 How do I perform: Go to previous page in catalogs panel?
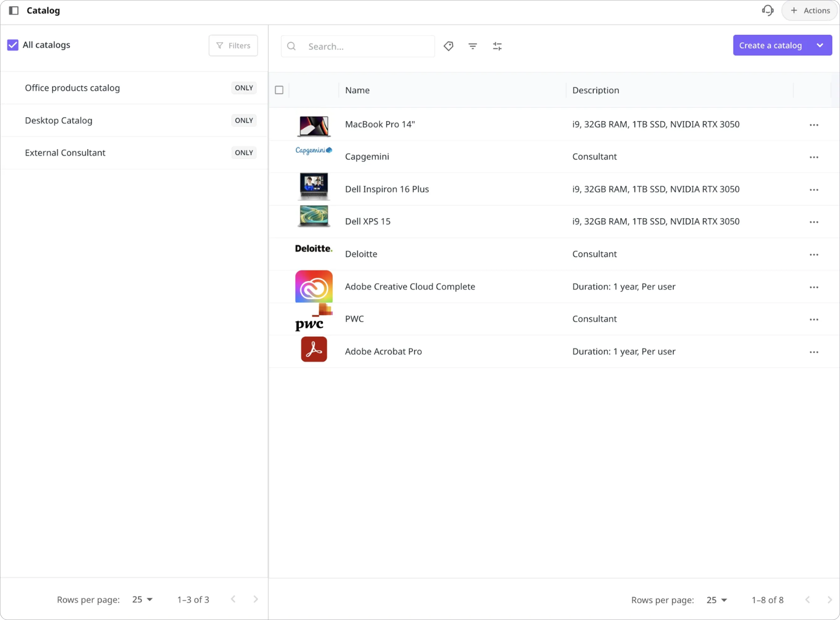coord(233,599)
